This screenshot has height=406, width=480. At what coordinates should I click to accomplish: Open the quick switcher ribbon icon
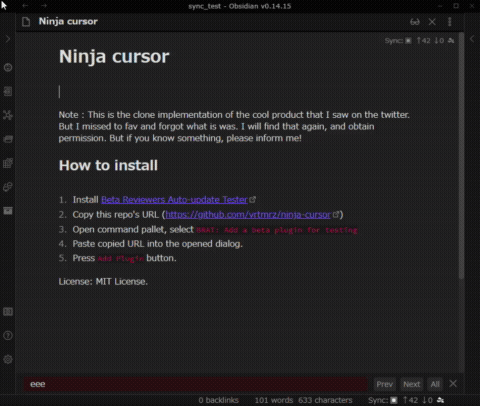click(x=8, y=91)
